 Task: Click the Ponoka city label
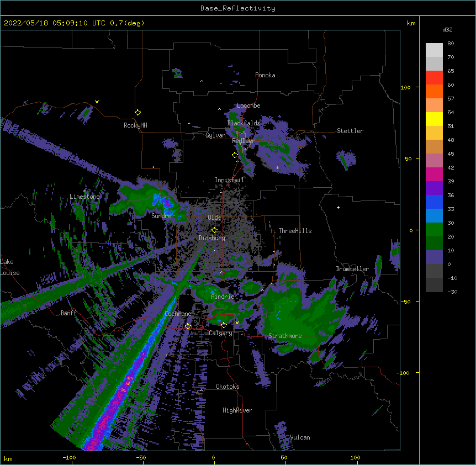click(x=265, y=75)
